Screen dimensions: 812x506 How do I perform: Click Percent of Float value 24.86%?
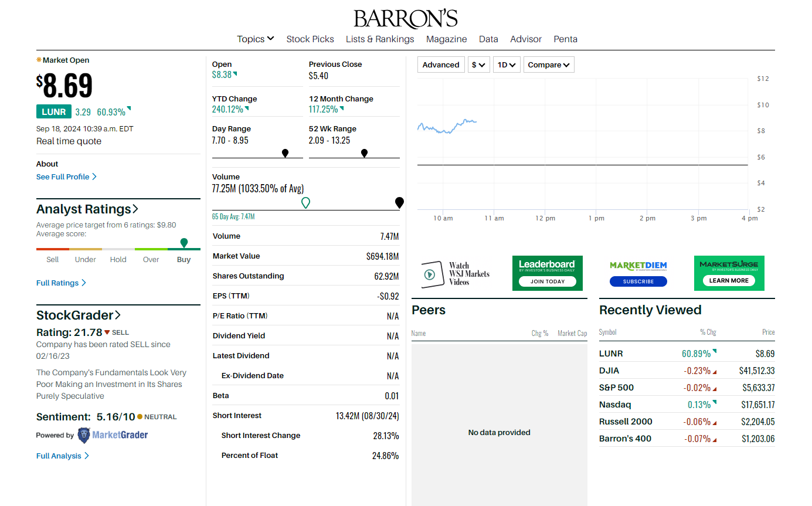tap(385, 456)
